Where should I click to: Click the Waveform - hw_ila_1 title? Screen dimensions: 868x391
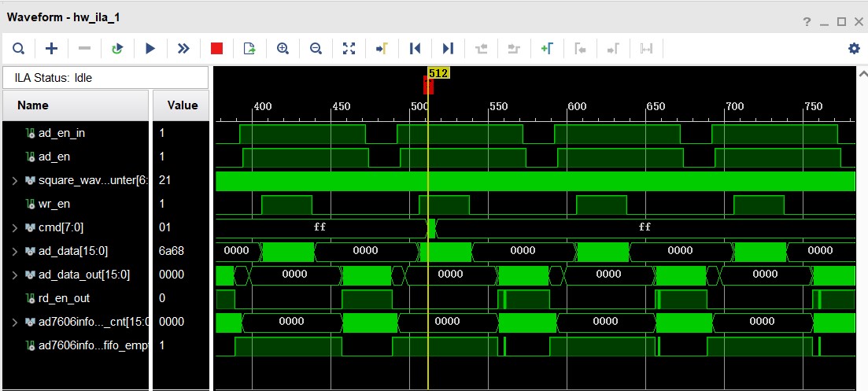[63, 17]
